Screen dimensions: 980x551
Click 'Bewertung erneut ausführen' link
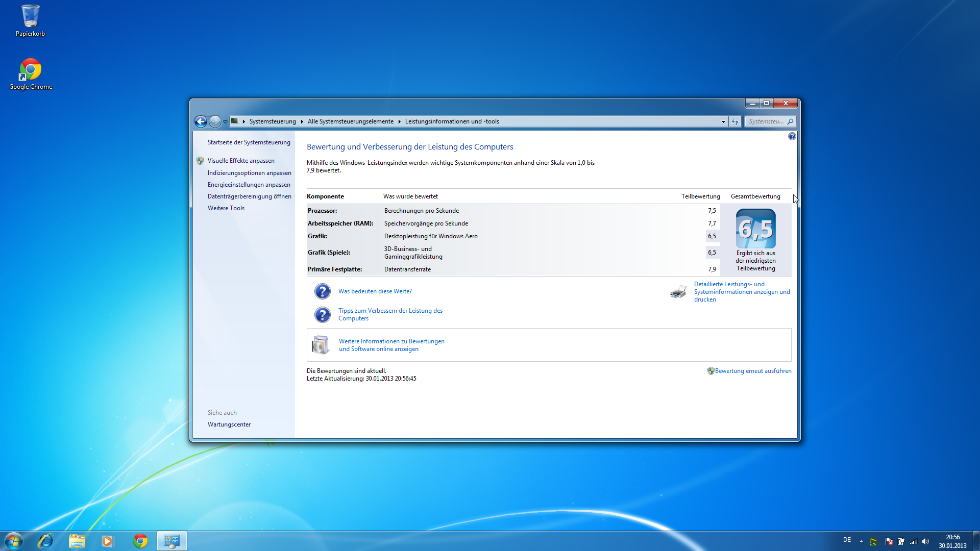click(753, 371)
